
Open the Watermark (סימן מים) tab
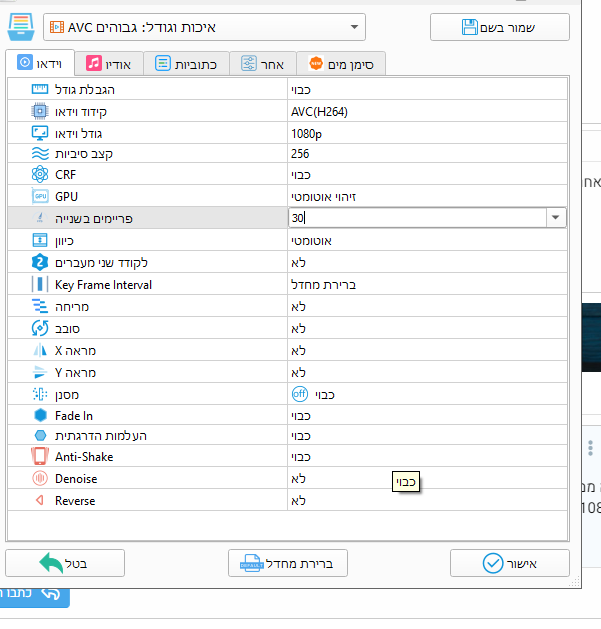[341, 64]
